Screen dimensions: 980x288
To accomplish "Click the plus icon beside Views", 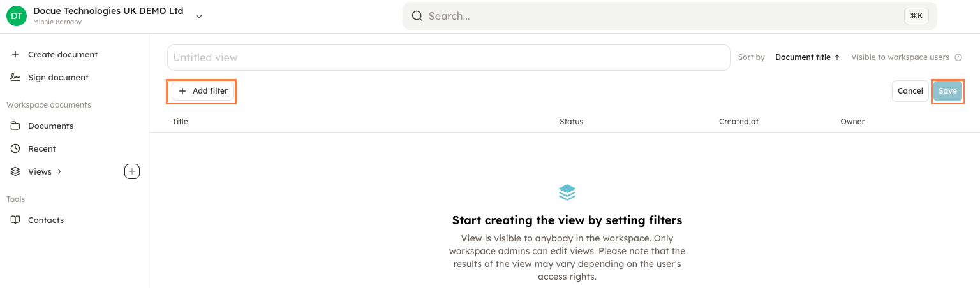I will pyautogui.click(x=131, y=171).
